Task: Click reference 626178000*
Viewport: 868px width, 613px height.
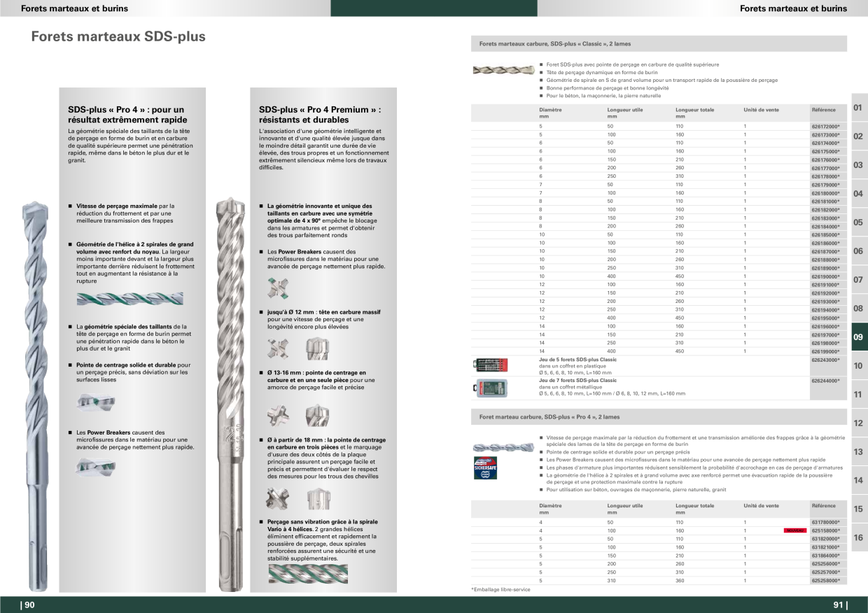Action: pos(825,176)
